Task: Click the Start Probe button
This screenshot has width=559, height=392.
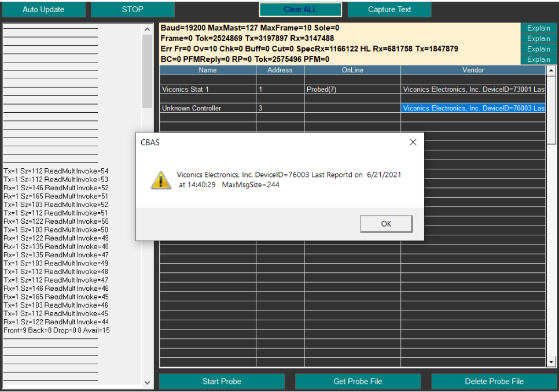Action: click(222, 382)
